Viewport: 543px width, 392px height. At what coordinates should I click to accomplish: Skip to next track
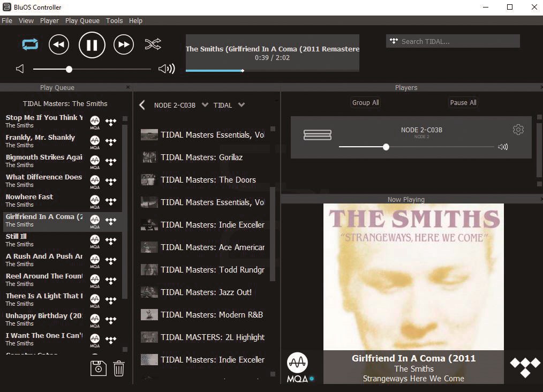tap(124, 44)
